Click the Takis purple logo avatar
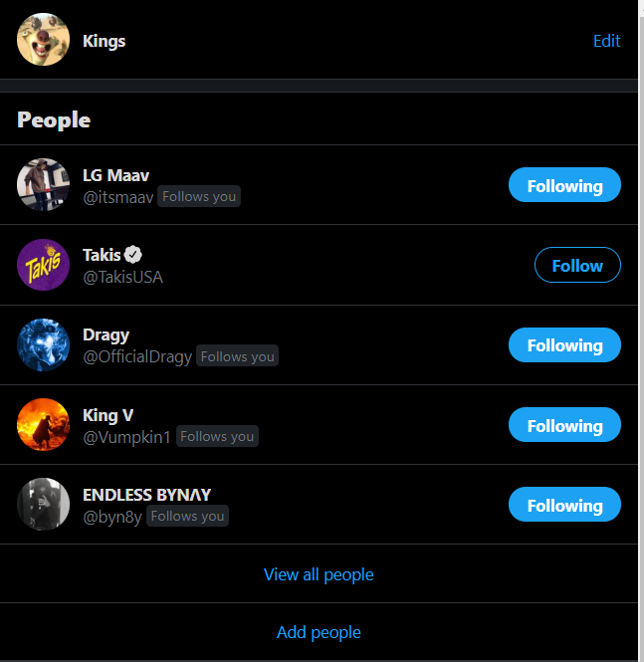The width and height of the screenshot is (644, 662). (43, 265)
